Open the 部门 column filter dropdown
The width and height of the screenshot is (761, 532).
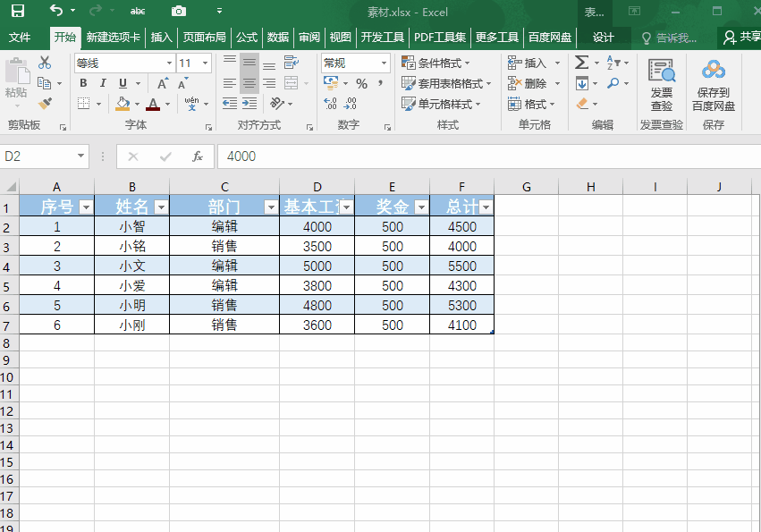(x=271, y=207)
